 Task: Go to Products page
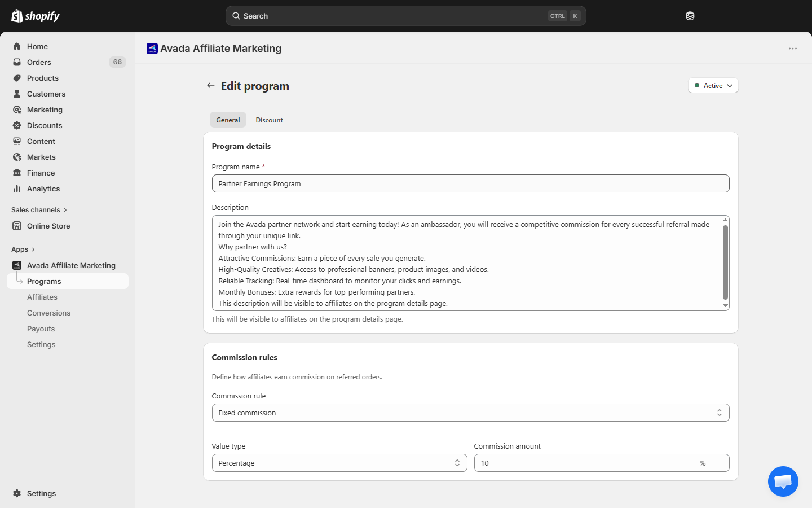[x=43, y=78]
